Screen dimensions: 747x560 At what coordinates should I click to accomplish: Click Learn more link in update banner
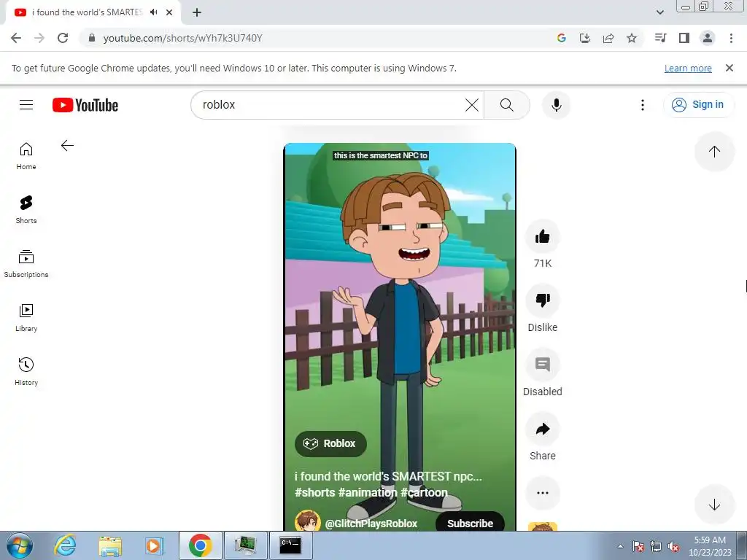(688, 68)
